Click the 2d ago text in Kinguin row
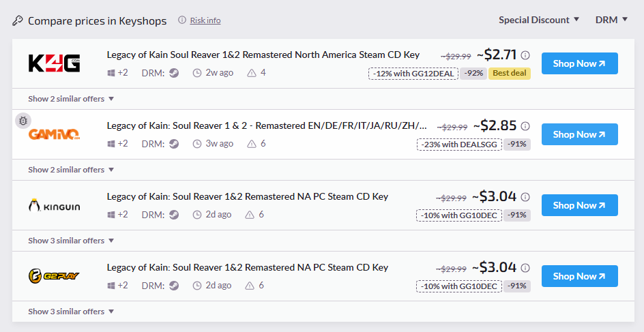This screenshot has width=644, height=332. [x=218, y=215]
